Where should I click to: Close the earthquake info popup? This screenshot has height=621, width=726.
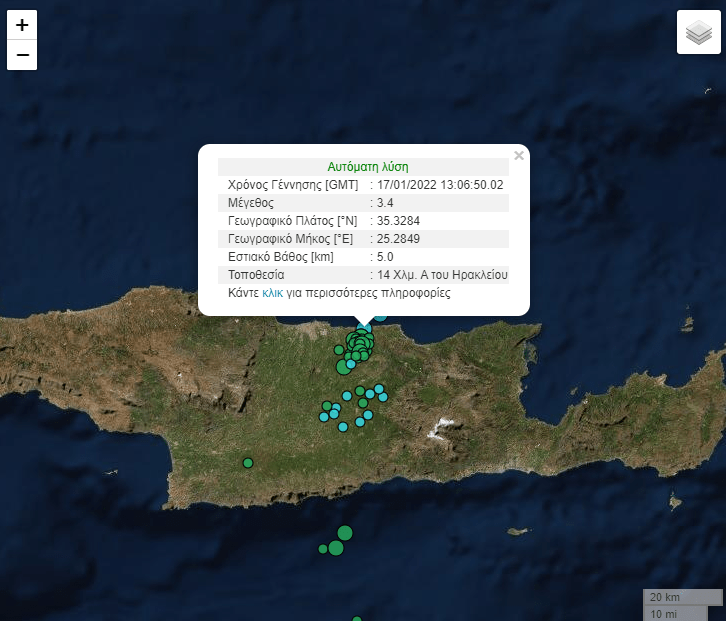[518, 155]
